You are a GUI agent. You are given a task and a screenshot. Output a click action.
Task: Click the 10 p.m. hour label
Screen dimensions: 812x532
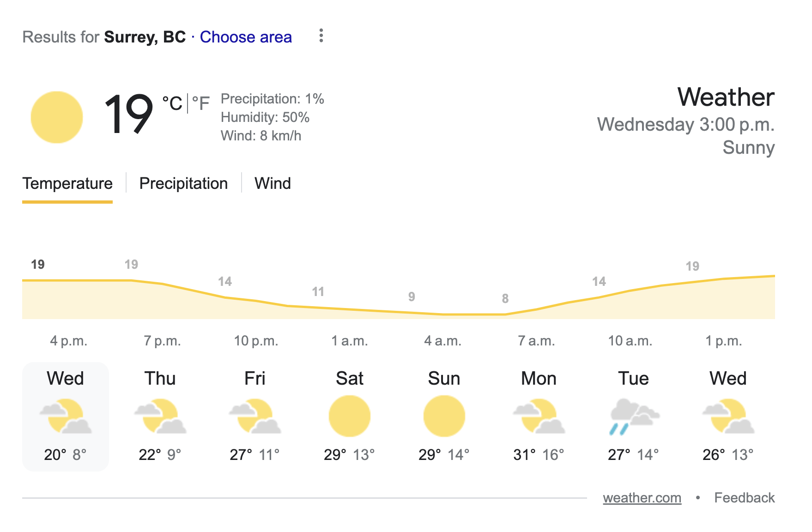256,341
